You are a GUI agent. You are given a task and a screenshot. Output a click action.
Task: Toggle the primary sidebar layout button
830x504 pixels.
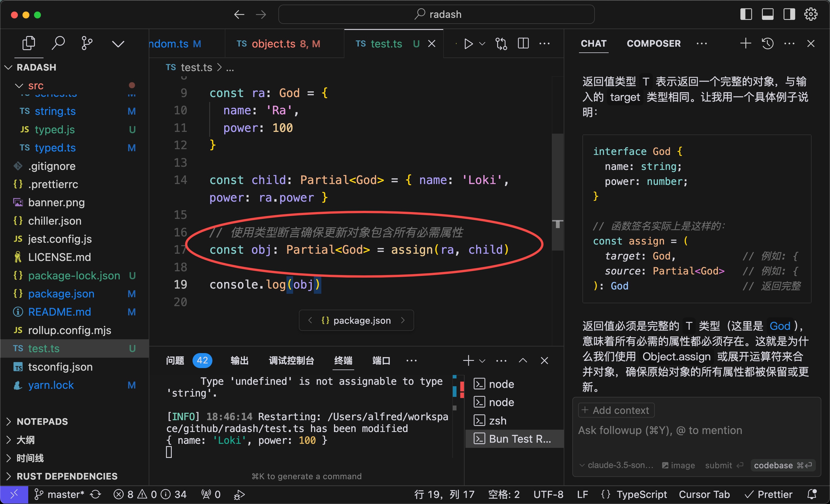tap(746, 14)
